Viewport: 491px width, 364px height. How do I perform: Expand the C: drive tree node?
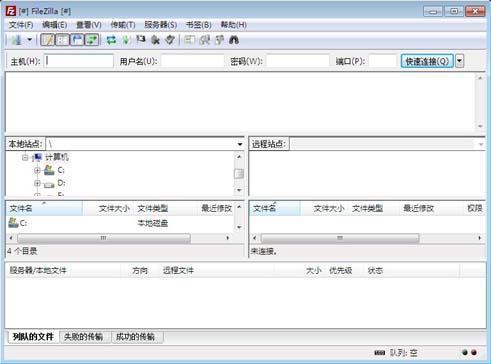click(x=37, y=170)
